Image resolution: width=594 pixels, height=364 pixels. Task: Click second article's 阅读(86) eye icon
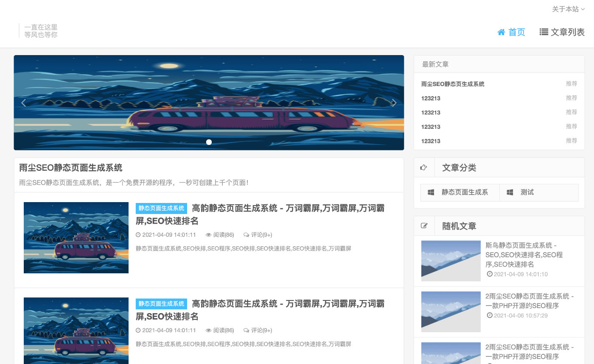[208, 330]
